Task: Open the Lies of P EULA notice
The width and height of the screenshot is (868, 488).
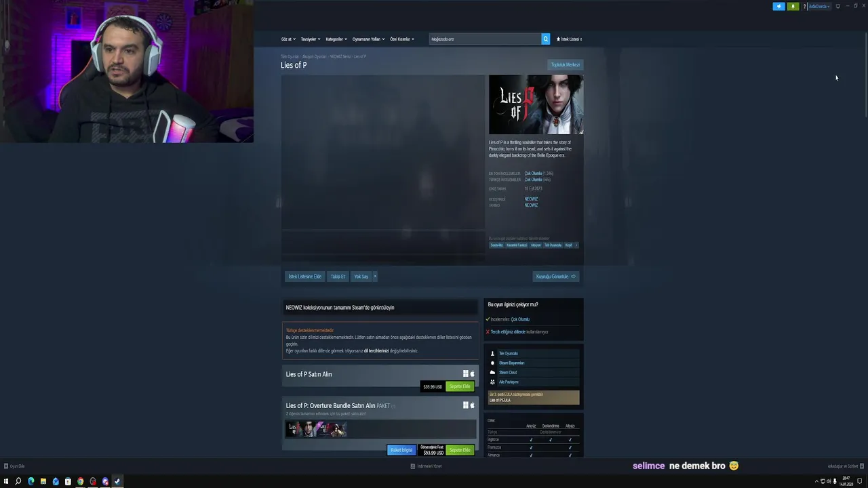Action: click(x=534, y=397)
